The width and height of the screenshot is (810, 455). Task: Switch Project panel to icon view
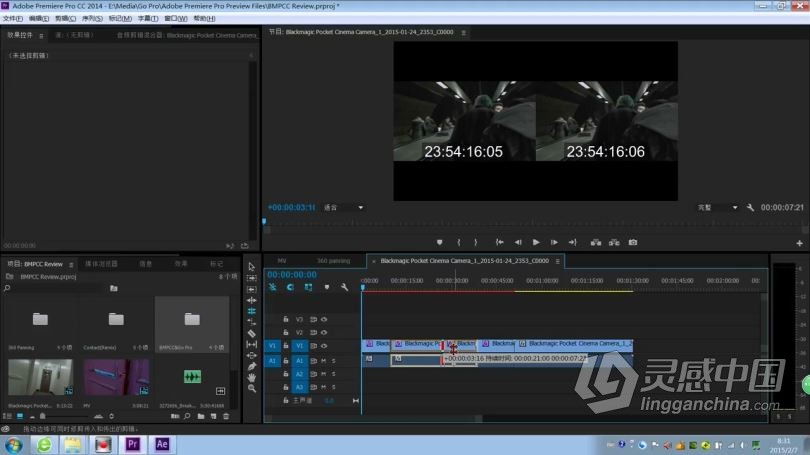tap(20, 416)
